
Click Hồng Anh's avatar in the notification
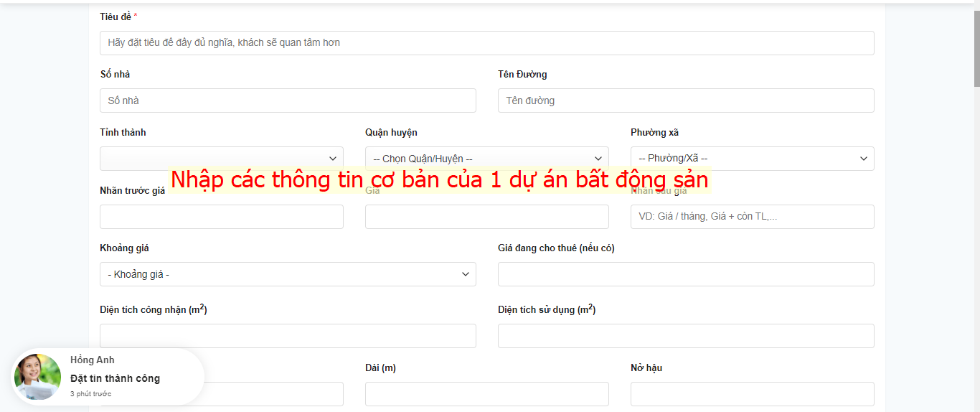[37, 377]
